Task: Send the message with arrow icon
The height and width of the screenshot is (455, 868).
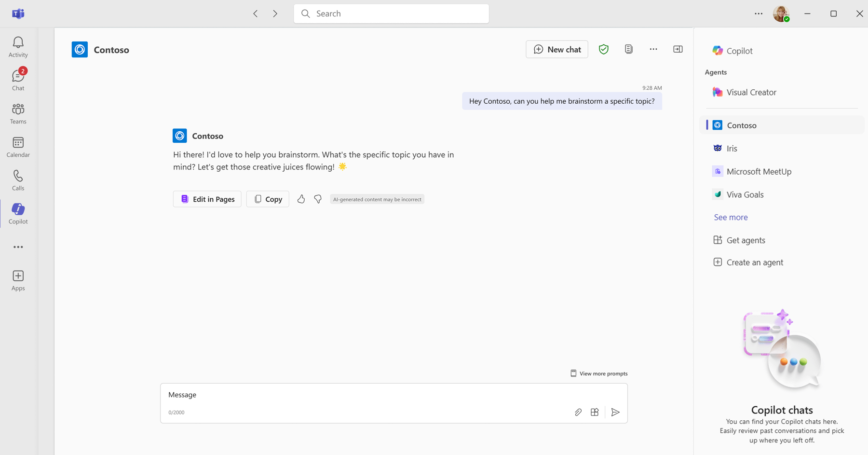Action: pos(615,412)
